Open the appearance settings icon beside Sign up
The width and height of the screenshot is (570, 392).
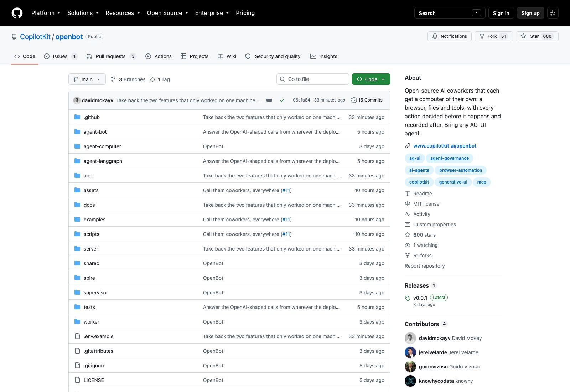click(x=553, y=13)
